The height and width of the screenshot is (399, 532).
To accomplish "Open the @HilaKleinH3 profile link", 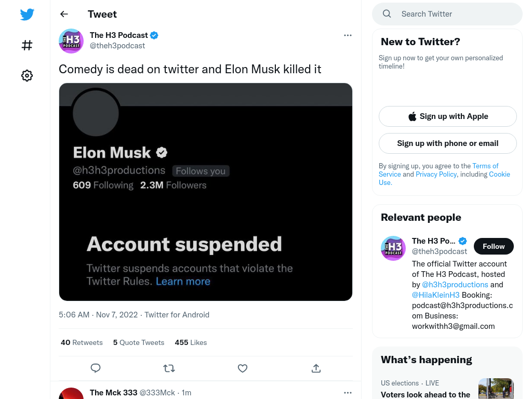I will [436, 295].
